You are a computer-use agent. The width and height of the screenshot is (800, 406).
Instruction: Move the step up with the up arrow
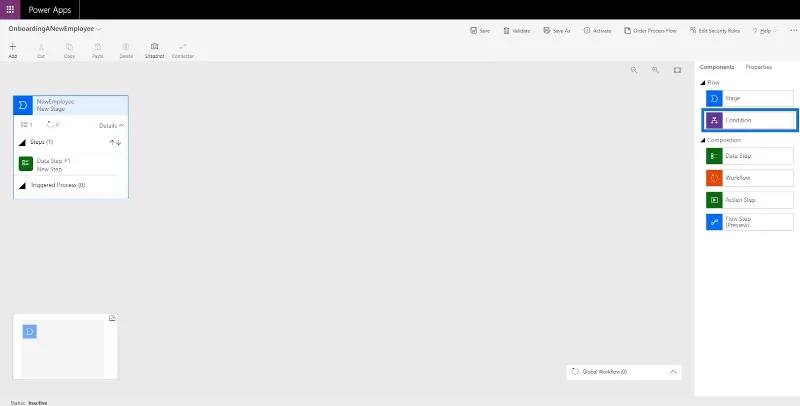pyautogui.click(x=112, y=142)
